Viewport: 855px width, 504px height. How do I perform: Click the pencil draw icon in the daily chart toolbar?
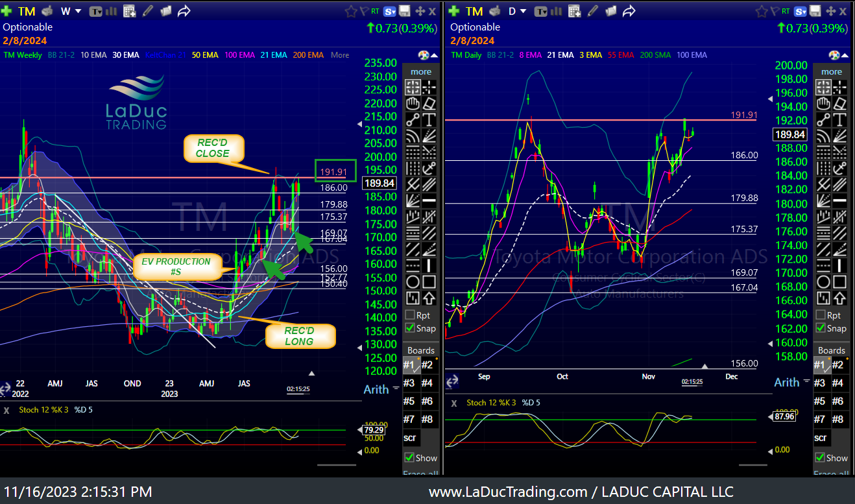pyautogui.click(x=593, y=10)
